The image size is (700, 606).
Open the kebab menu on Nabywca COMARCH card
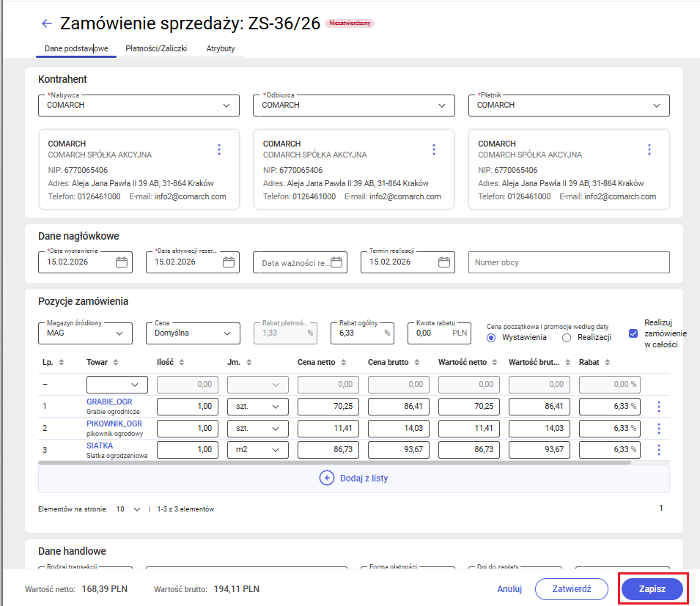pos(219,149)
